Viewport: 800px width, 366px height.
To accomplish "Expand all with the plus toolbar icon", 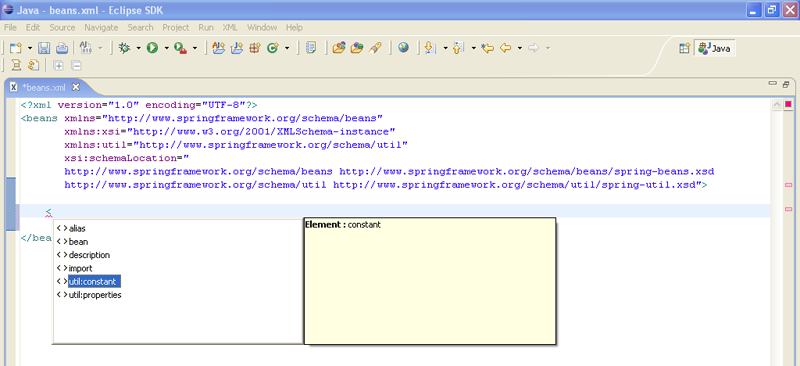I will pos(59,65).
